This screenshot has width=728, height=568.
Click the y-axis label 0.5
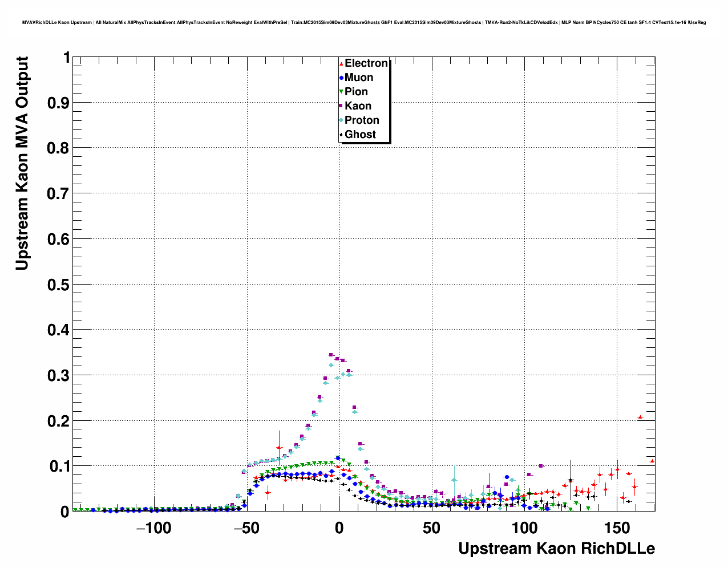click(x=58, y=285)
